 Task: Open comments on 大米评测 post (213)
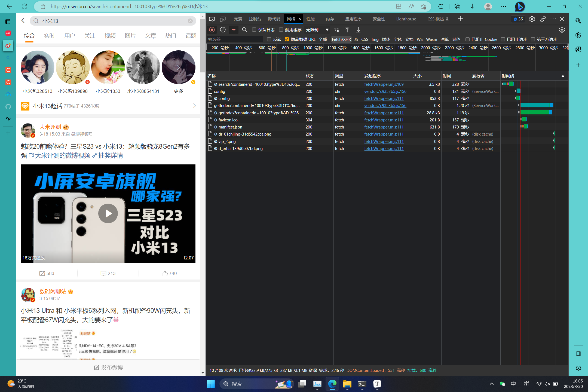click(x=108, y=273)
